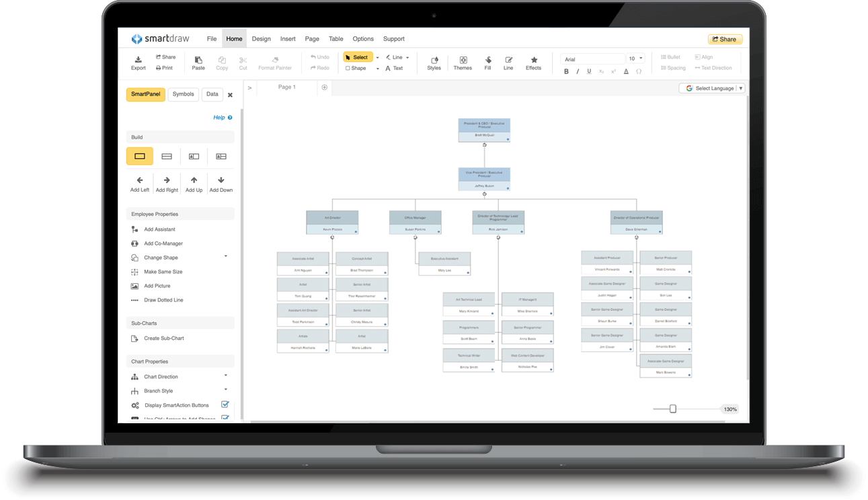The width and height of the screenshot is (868, 500).
Task: Open the Select tool dropdown arrow
Action: tap(377, 58)
